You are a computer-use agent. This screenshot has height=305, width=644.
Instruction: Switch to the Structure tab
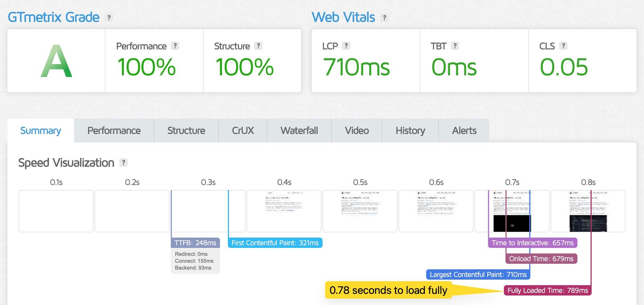(186, 130)
